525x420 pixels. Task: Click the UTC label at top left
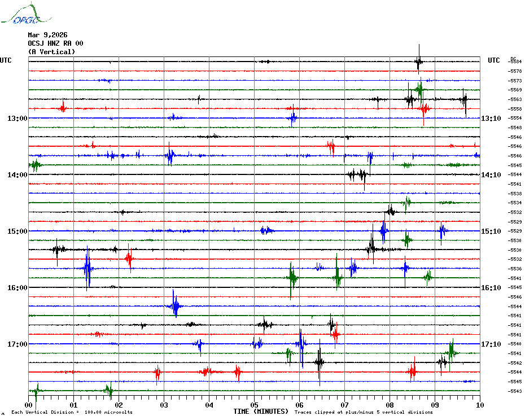[6, 60]
